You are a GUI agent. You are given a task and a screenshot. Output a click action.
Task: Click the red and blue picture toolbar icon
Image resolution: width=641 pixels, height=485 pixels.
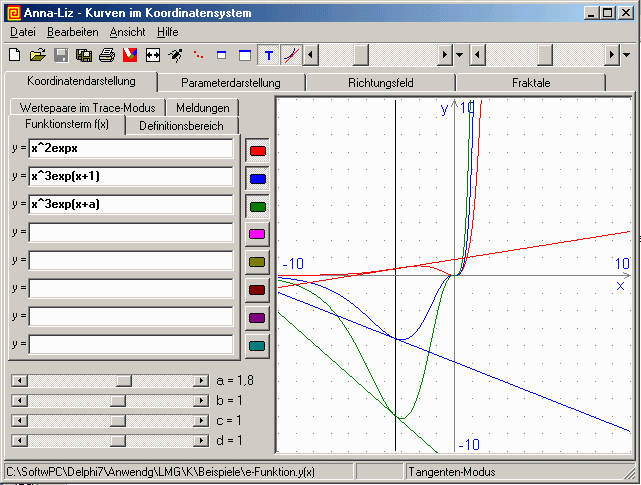pyautogui.click(x=129, y=54)
